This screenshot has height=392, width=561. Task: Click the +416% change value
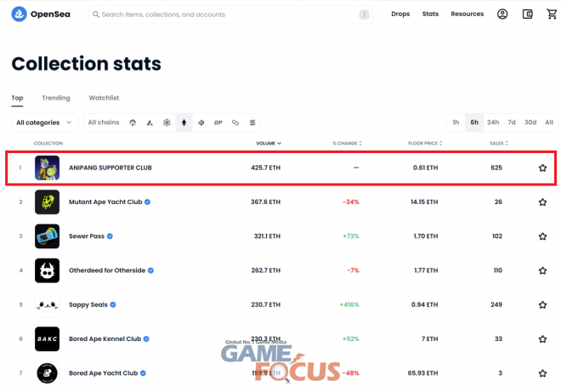click(x=349, y=304)
